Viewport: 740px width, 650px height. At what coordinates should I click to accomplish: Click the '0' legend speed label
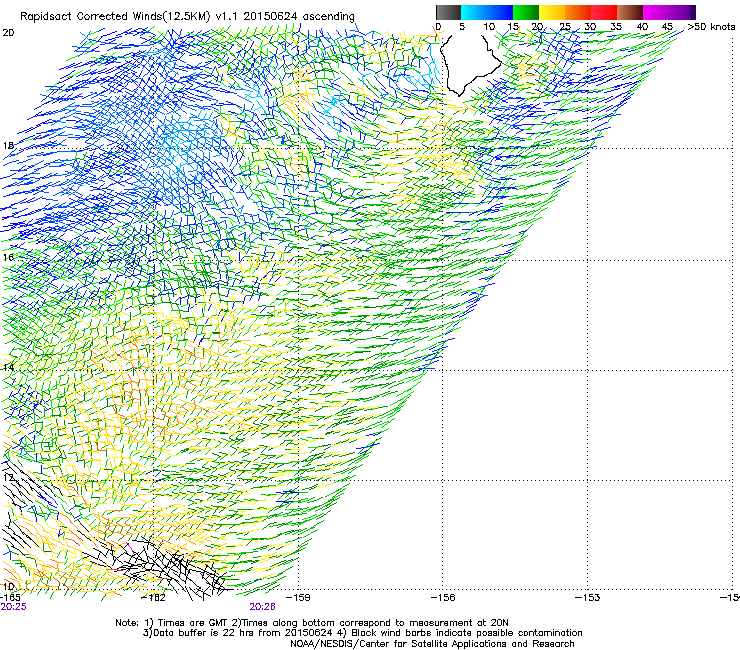click(438, 27)
